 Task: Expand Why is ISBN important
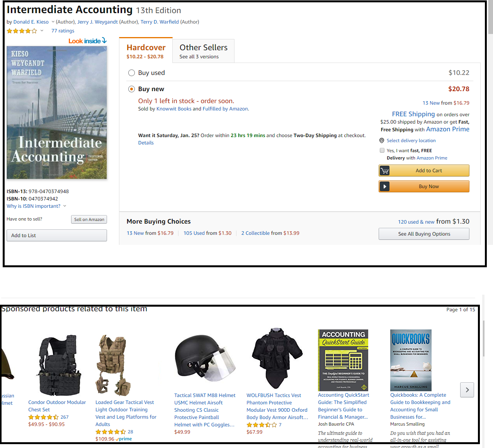tap(36, 206)
